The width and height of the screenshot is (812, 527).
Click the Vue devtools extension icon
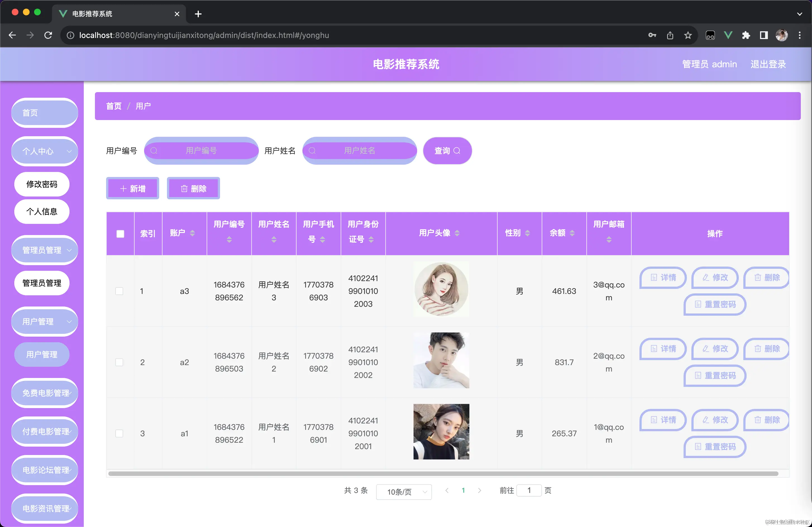coord(728,35)
